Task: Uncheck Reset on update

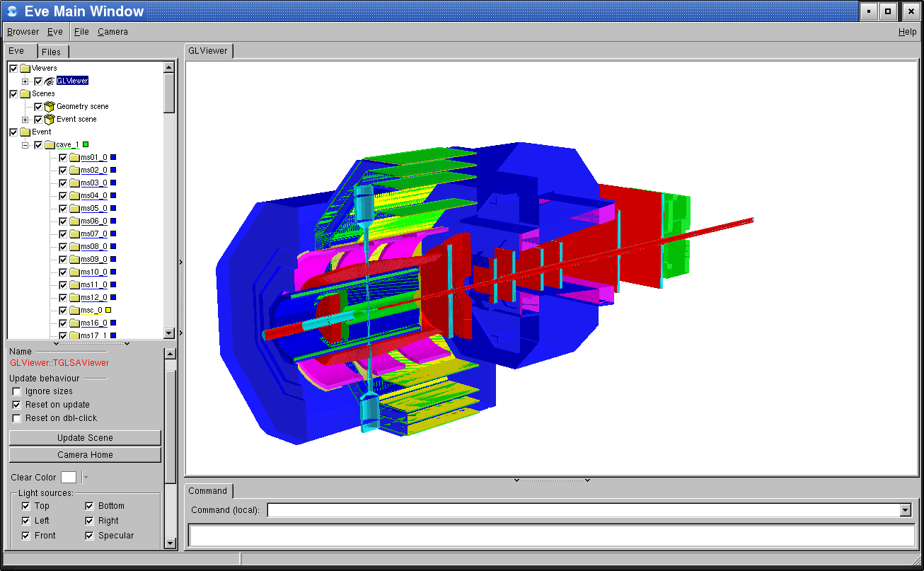Action: pos(17,405)
